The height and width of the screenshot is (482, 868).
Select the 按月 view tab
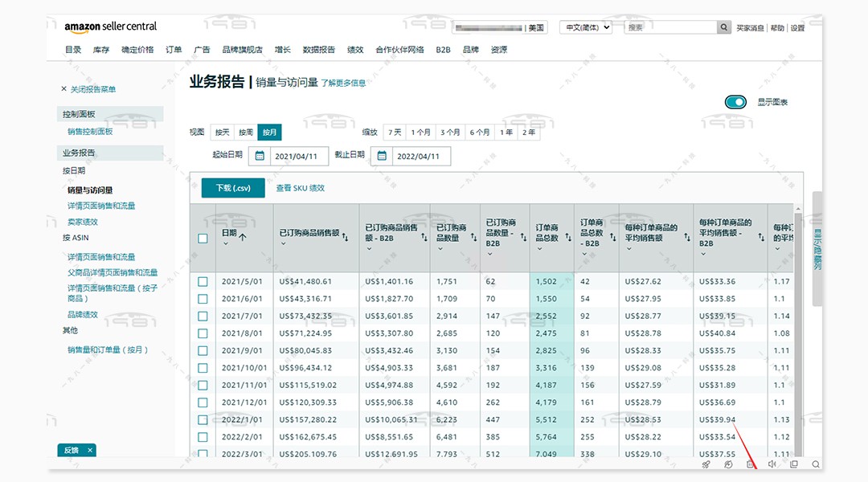pos(269,133)
